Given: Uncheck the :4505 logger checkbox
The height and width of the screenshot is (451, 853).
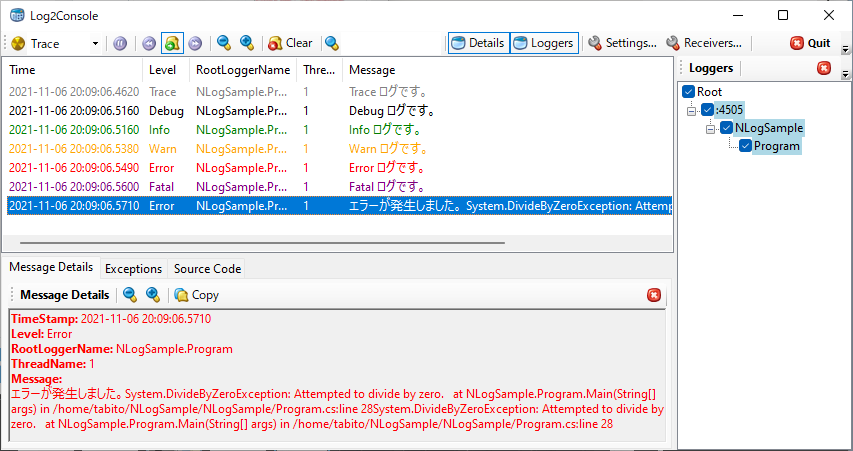Looking at the screenshot, I should tap(707, 110).
